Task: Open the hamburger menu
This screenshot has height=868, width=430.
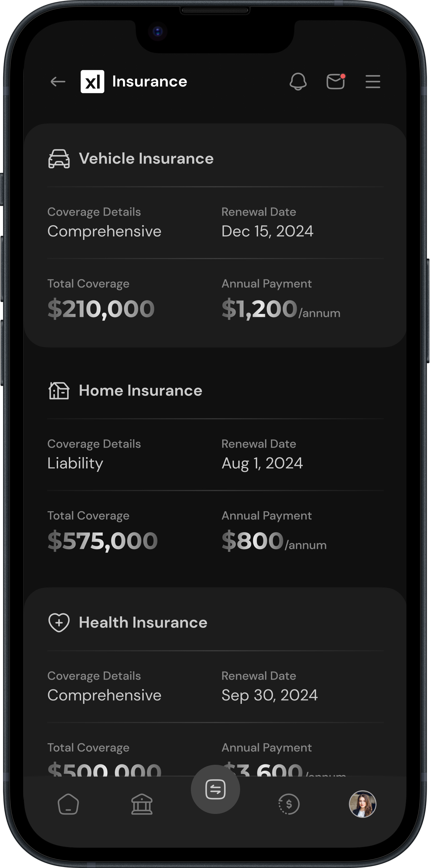Action: (373, 82)
